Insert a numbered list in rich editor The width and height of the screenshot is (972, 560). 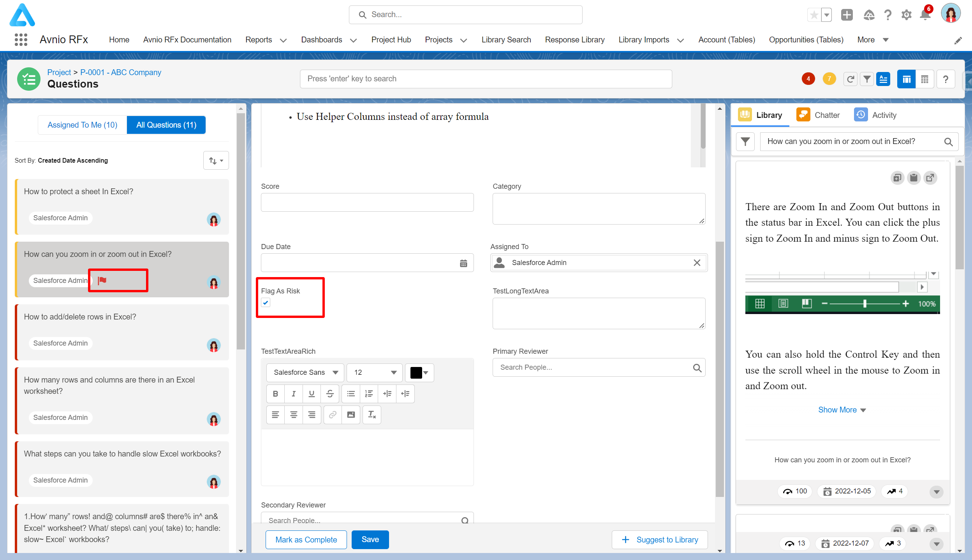(x=369, y=394)
